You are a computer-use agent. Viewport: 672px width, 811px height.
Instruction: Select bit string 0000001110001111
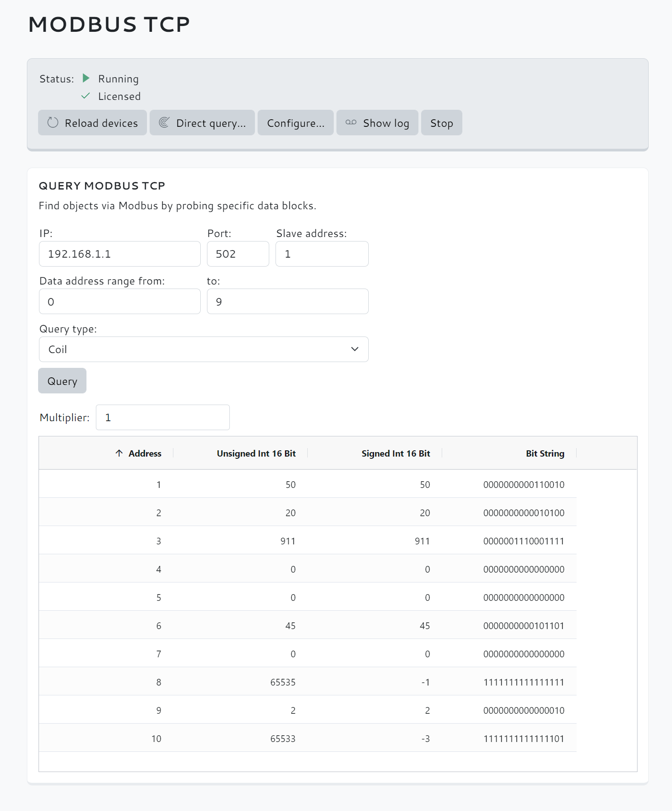524,541
